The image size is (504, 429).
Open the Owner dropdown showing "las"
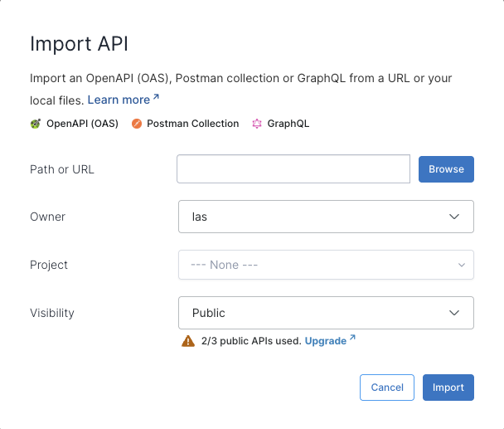(x=326, y=217)
